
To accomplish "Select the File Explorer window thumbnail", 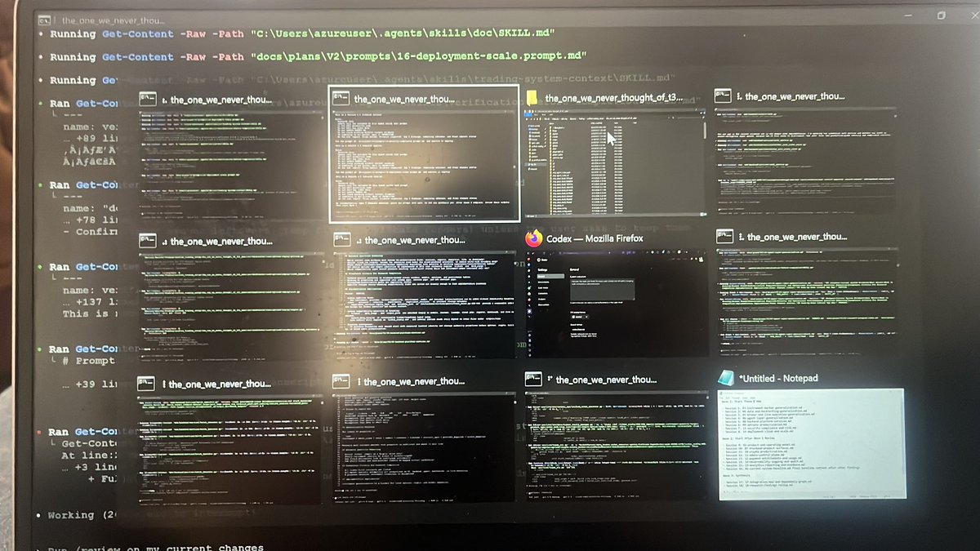I will pos(617,164).
